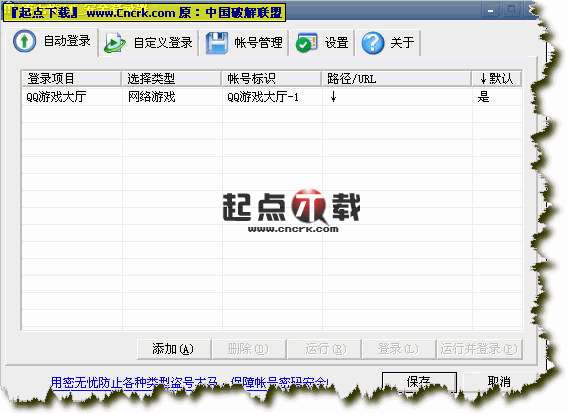Minimize the window from the title bar

click(490, 11)
